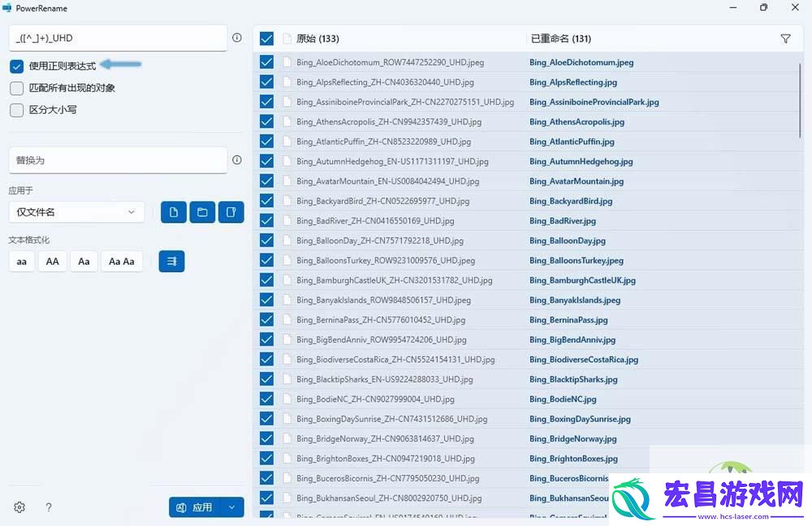Select original name Bing_BlacktipSharks_EN-US9224288033_UHD.jpg
Viewport: 812px width, 526px height.
[x=385, y=379]
